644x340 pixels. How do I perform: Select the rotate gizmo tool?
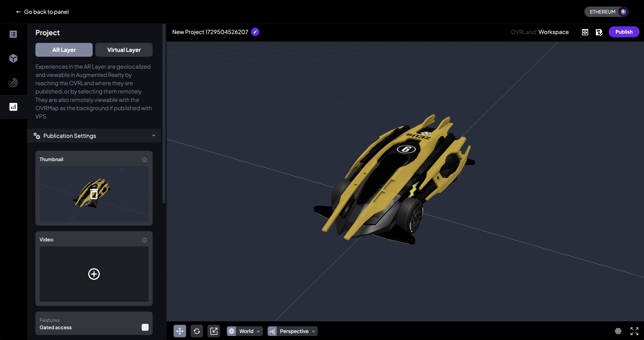(197, 331)
